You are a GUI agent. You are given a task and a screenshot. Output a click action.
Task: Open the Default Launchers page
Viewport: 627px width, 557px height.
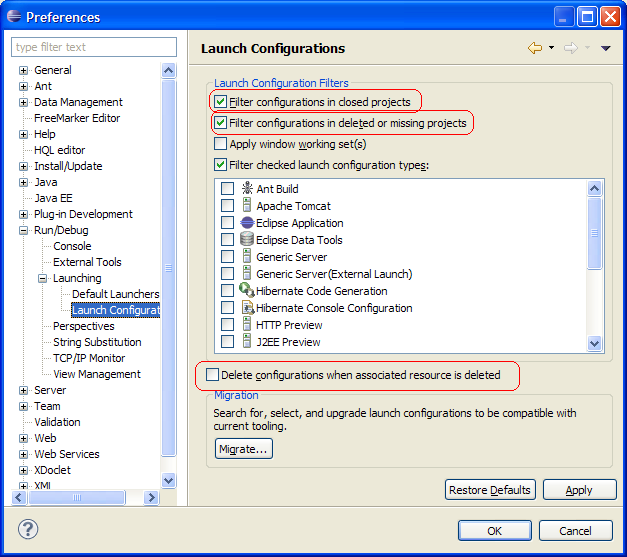point(116,294)
